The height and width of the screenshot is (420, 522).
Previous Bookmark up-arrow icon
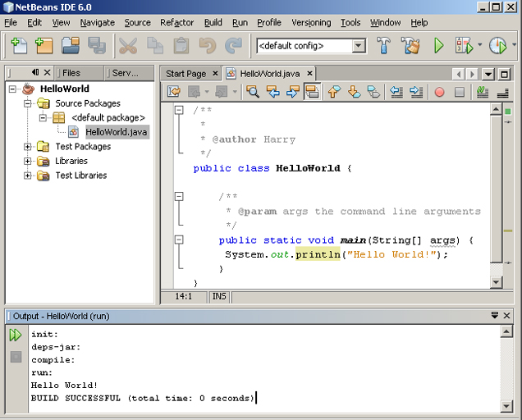pos(334,92)
